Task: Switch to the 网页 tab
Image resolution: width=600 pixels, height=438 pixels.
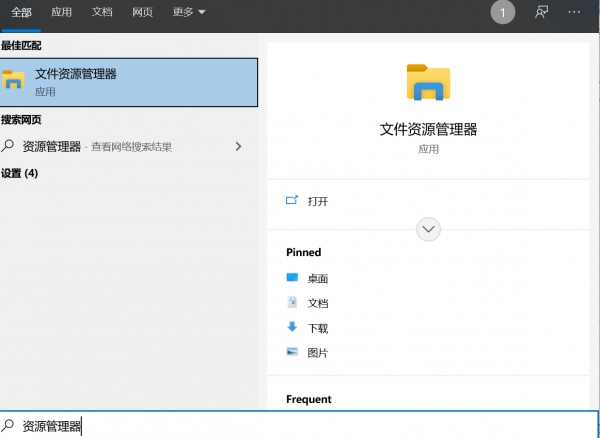Action: (x=142, y=12)
